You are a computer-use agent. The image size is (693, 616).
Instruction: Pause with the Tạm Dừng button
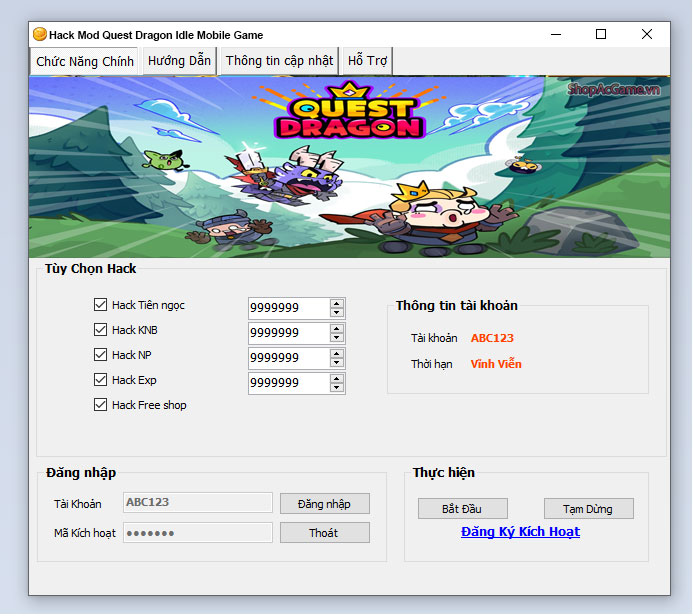coord(588,509)
